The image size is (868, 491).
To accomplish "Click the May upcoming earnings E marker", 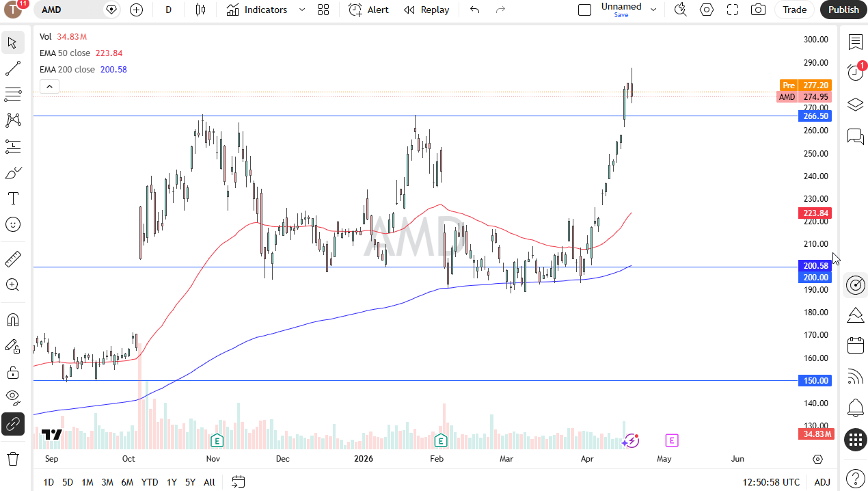I will pyautogui.click(x=671, y=440).
